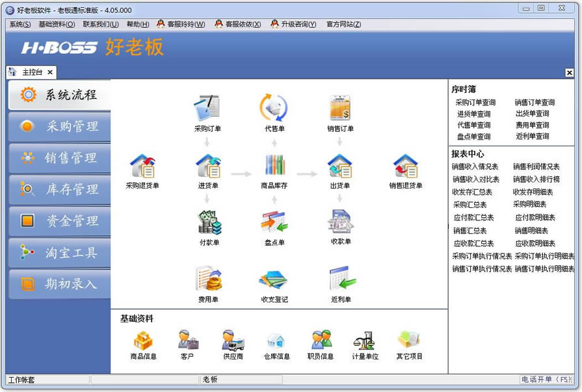
Task: Select the 资金管理 sidebar section
Action: [x=59, y=221]
